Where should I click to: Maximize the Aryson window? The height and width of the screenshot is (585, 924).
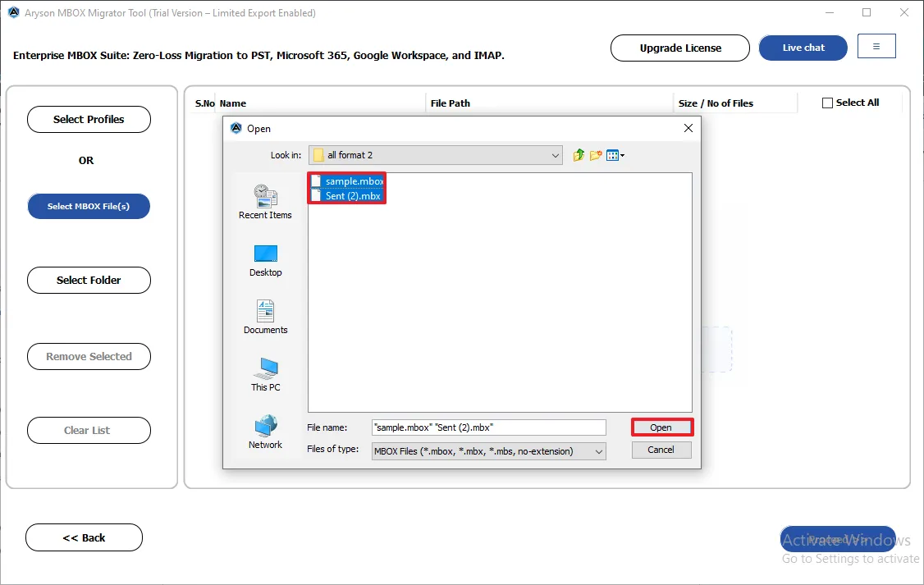867,12
